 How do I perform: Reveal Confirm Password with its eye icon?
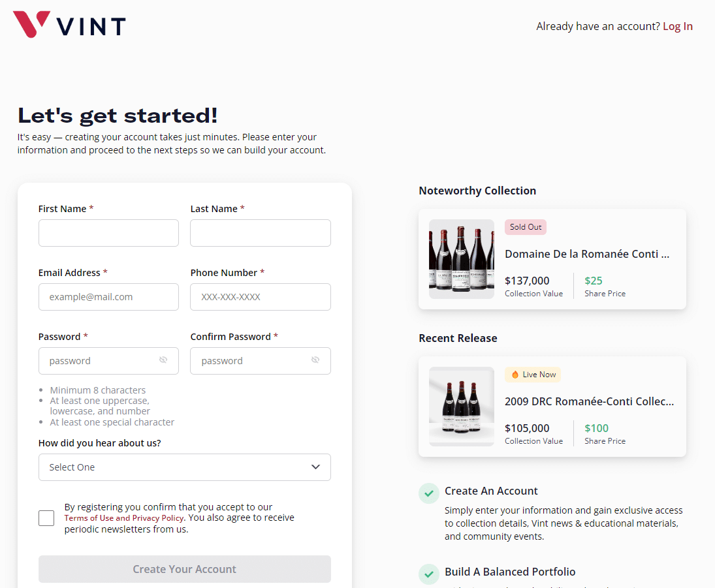(x=315, y=360)
